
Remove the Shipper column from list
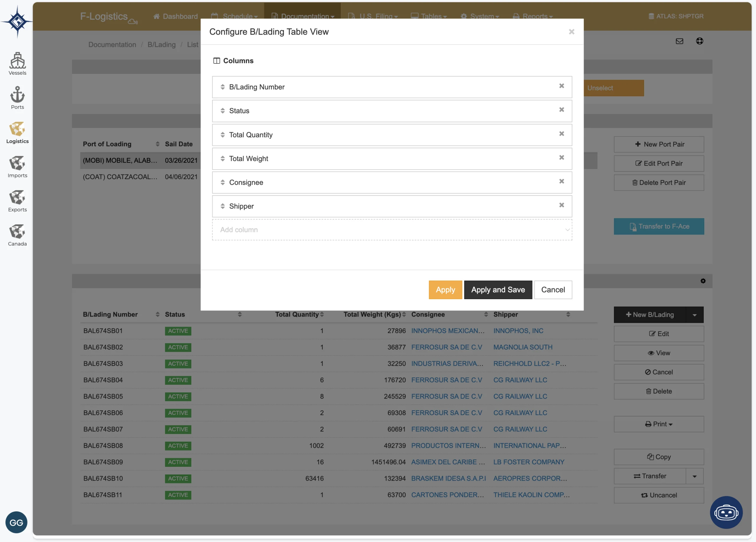click(561, 205)
